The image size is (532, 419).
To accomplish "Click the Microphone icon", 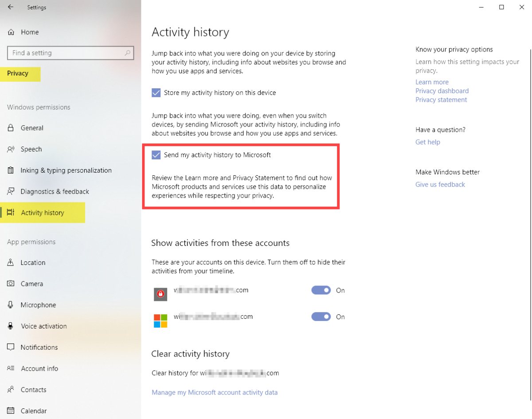I will [11, 305].
